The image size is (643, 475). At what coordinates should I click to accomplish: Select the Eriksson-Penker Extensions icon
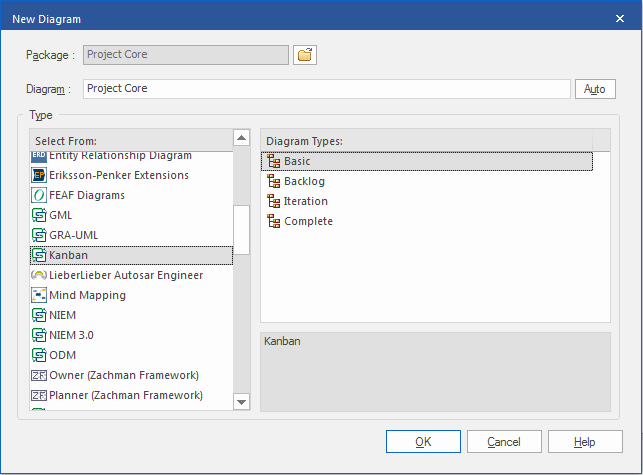click(39, 175)
